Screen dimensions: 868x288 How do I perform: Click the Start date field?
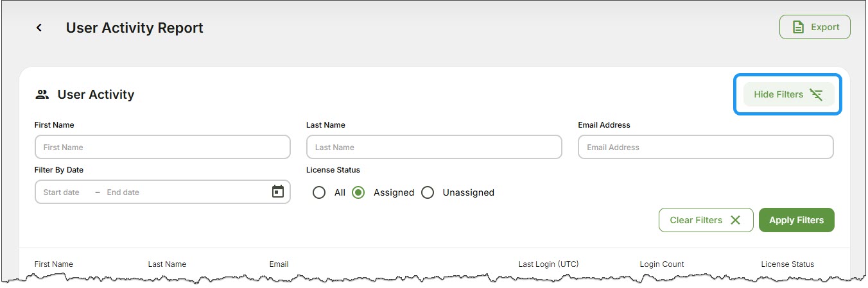[62, 192]
